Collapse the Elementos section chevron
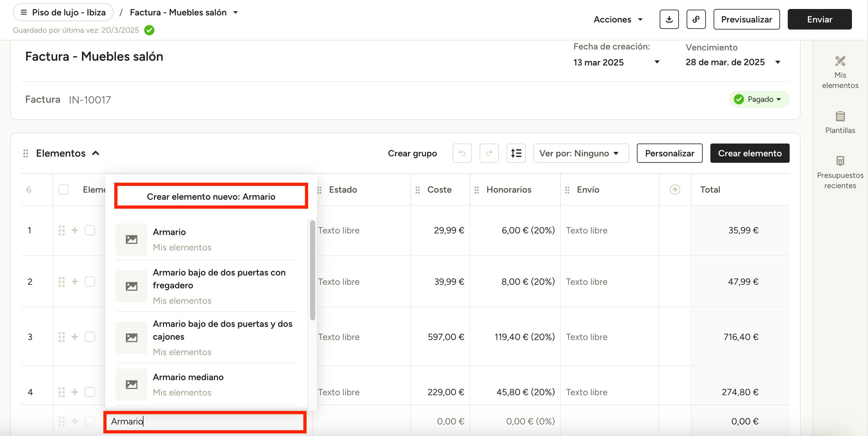The width and height of the screenshot is (868, 436). [96, 153]
